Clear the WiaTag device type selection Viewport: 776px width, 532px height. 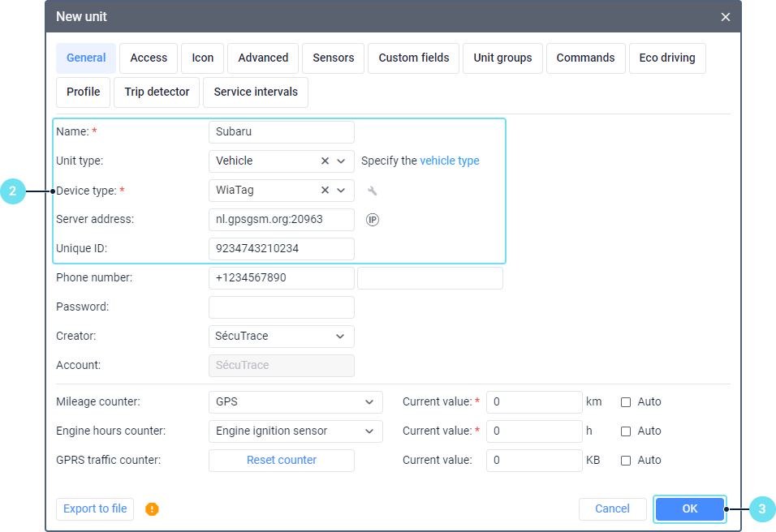325,191
